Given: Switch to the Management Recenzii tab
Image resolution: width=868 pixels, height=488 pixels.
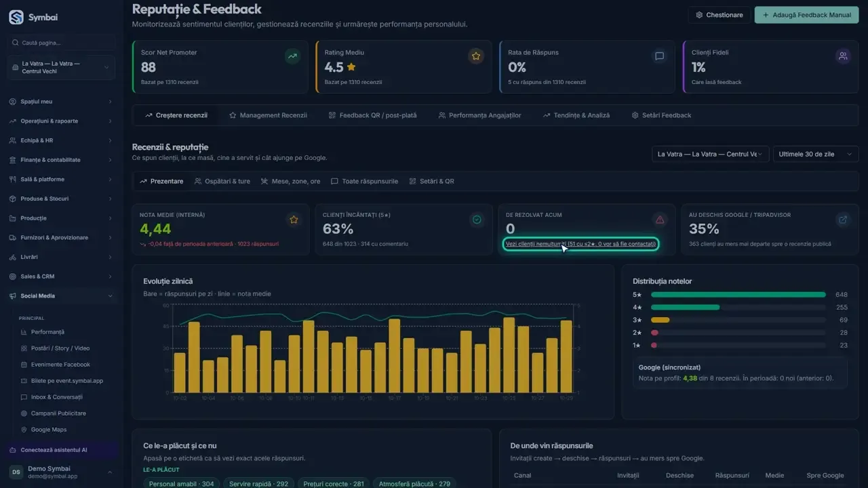Looking at the screenshot, I should 268,115.
